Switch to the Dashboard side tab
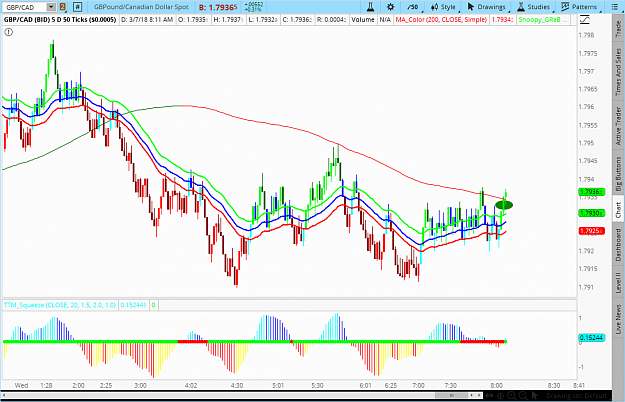Image resolution: width=625 pixels, height=402 pixels. click(618, 245)
